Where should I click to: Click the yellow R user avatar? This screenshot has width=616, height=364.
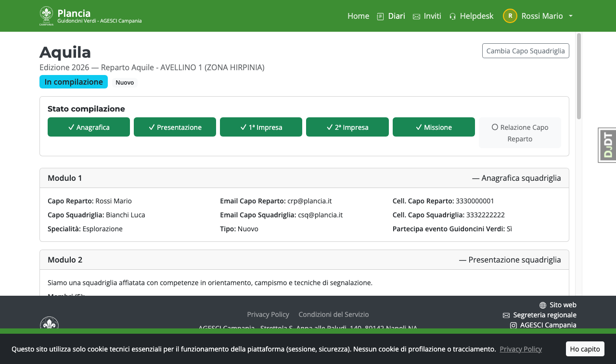pyautogui.click(x=510, y=16)
